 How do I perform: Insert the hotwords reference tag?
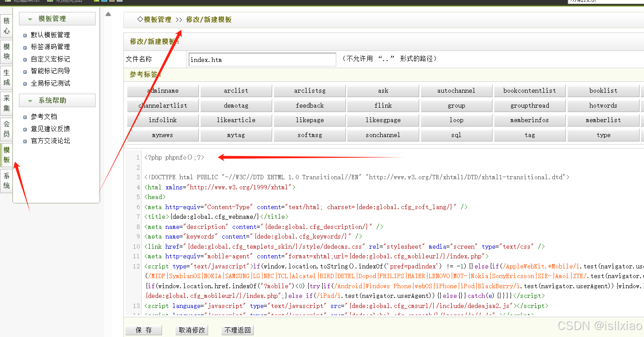pos(603,105)
